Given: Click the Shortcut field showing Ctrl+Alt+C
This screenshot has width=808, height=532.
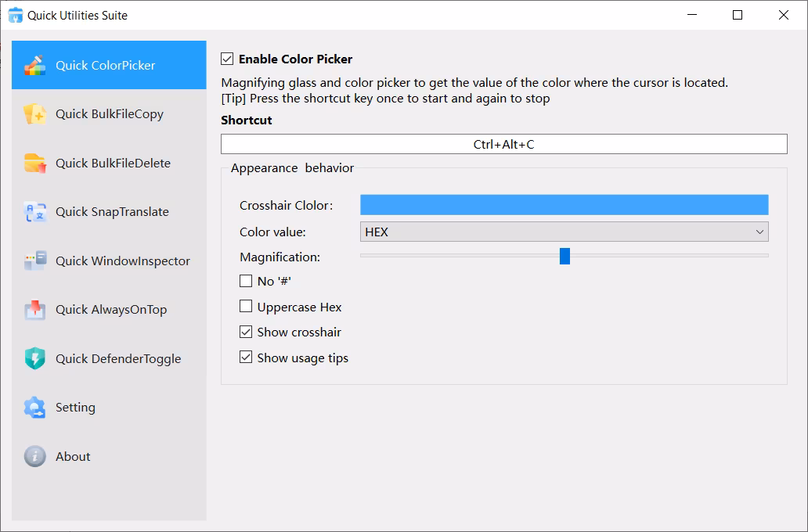Looking at the screenshot, I should tap(503, 143).
